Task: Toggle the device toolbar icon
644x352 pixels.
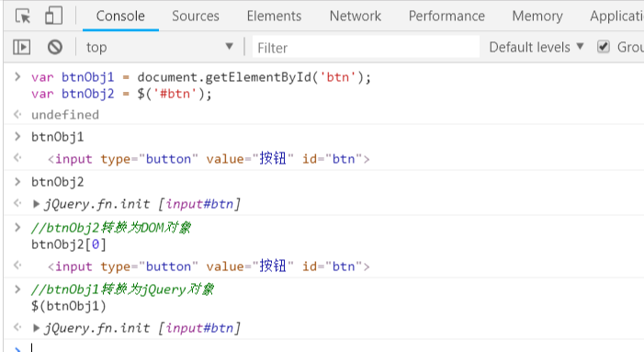Action: 53,16
